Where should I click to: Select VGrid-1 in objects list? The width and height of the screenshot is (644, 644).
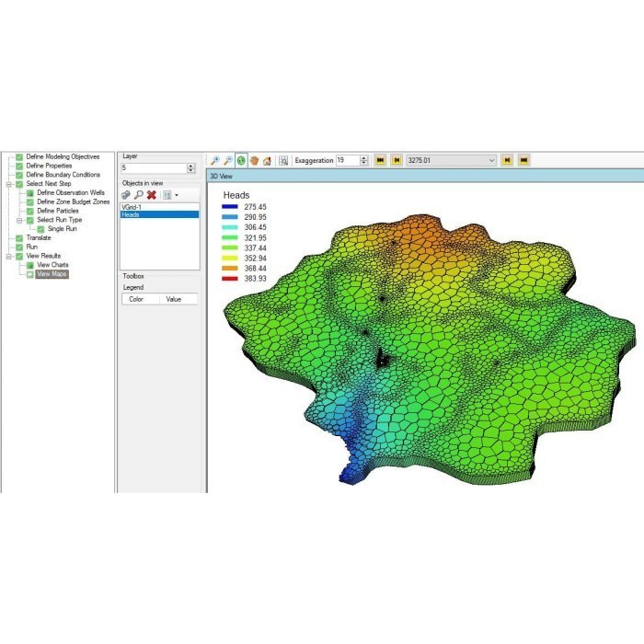[x=131, y=207]
